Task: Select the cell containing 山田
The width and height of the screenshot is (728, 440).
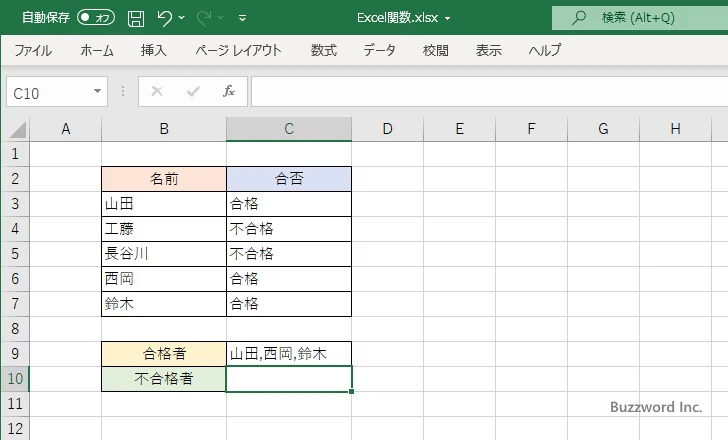Action: pos(164,204)
